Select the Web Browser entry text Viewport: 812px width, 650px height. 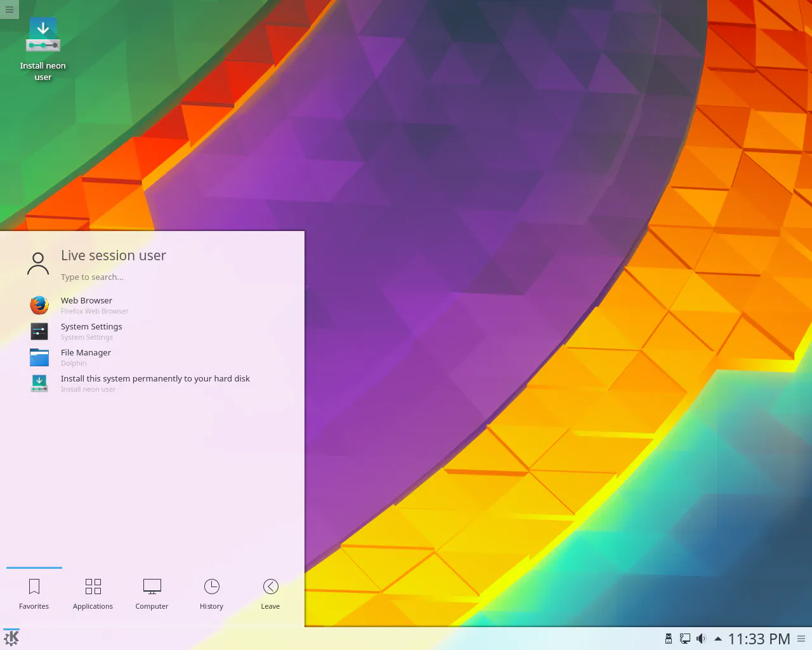(86, 301)
